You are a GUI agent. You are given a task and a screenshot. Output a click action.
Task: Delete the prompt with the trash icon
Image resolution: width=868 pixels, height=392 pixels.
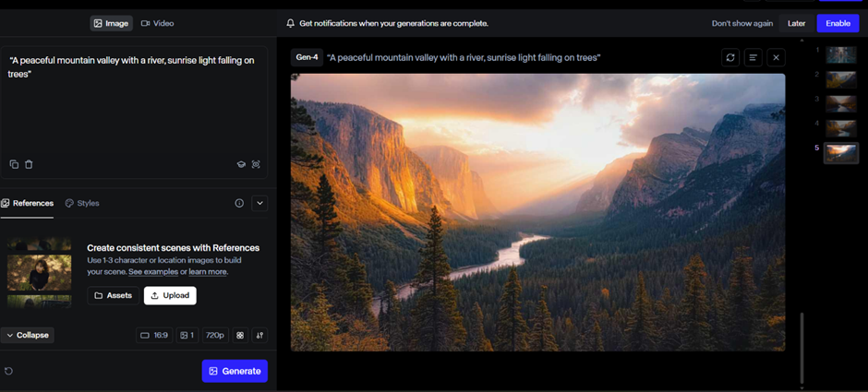click(x=29, y=164)
